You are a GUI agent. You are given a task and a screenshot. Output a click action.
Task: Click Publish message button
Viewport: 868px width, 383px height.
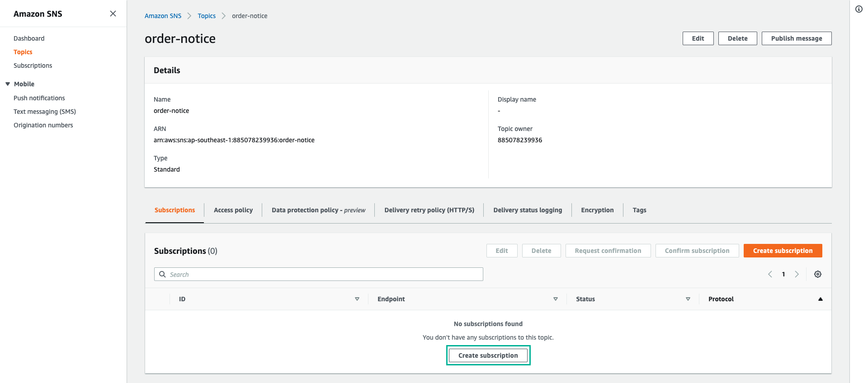click(x=797, y=38)
